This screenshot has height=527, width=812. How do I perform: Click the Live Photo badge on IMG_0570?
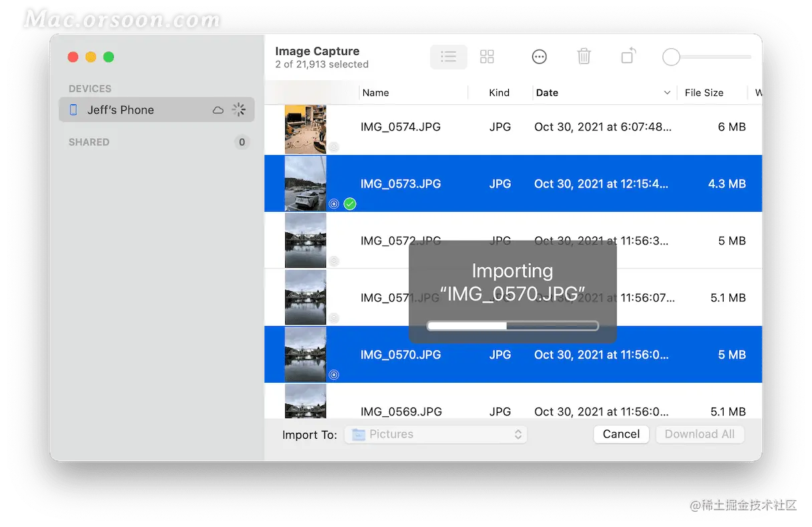pyautogui.click(x=334, y=375)
